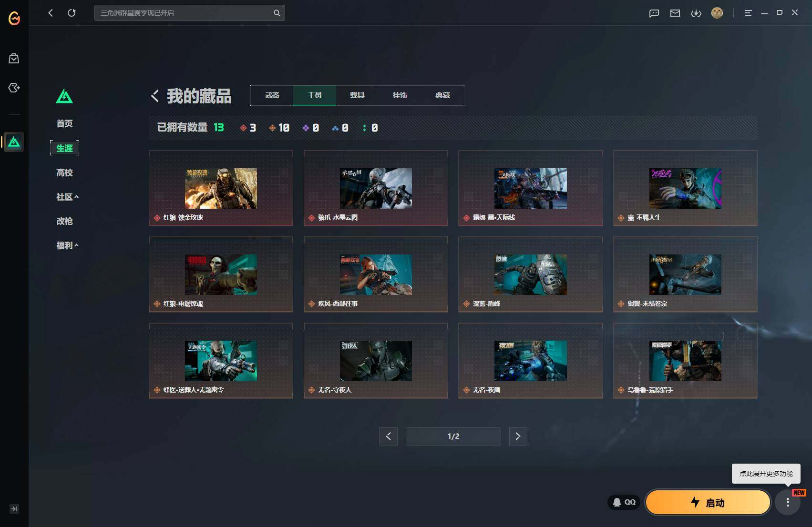Open the 蛊-不羁人生 skin thumbnail
This screenshot has width=812, height=527.
[x=685, y=188]
